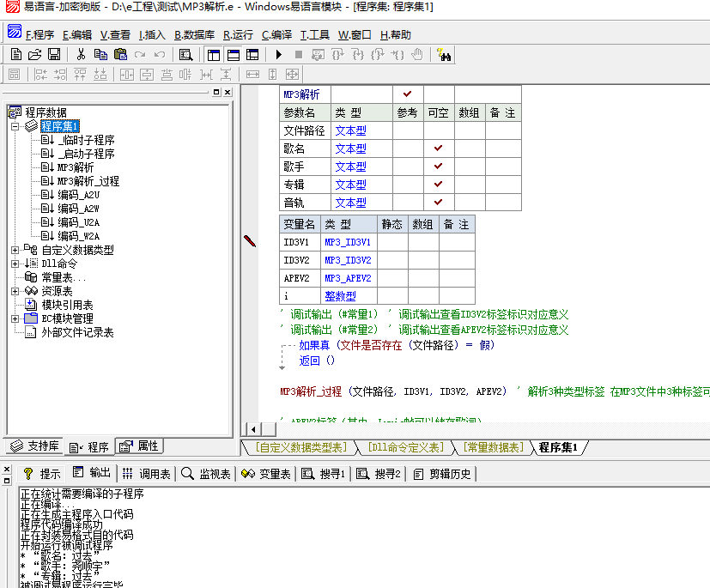The image size is (710, 588).
Task: Click the binoculars help search icon
Action: tap(444, 55)
